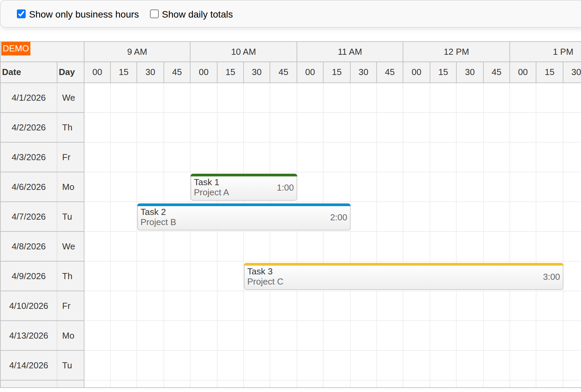Click the Date column header
Screen dimensions: 581x392
[x=12, y=72]
